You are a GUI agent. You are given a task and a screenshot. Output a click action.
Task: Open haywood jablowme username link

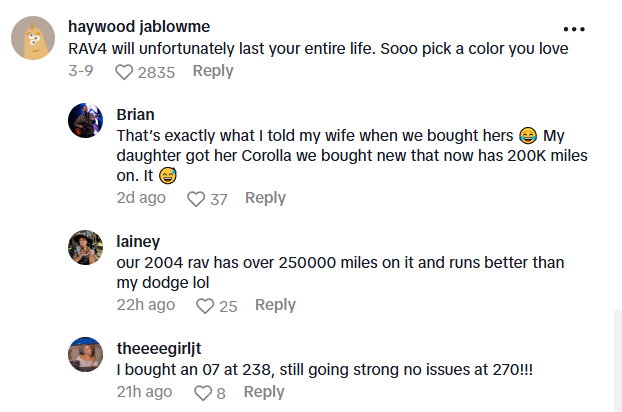point(139,26)
